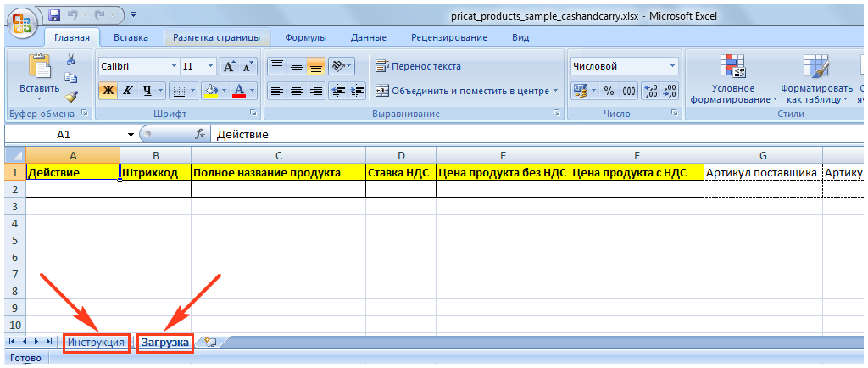Toggle bottom vertical alignment
The width and height of the screenshot is (868, 368).
coord(316,66)
